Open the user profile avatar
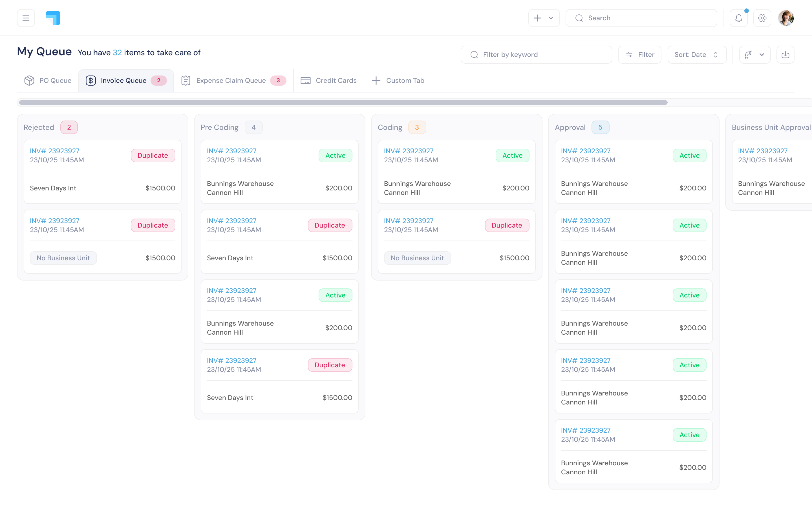 (786, 18)
